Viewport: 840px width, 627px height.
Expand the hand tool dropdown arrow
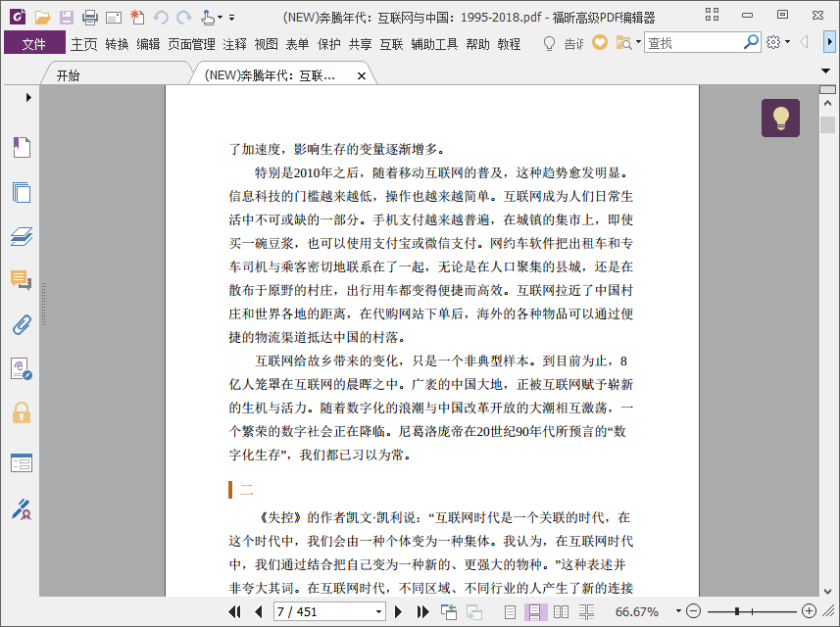pyautogui.click(x=220, y=18)
